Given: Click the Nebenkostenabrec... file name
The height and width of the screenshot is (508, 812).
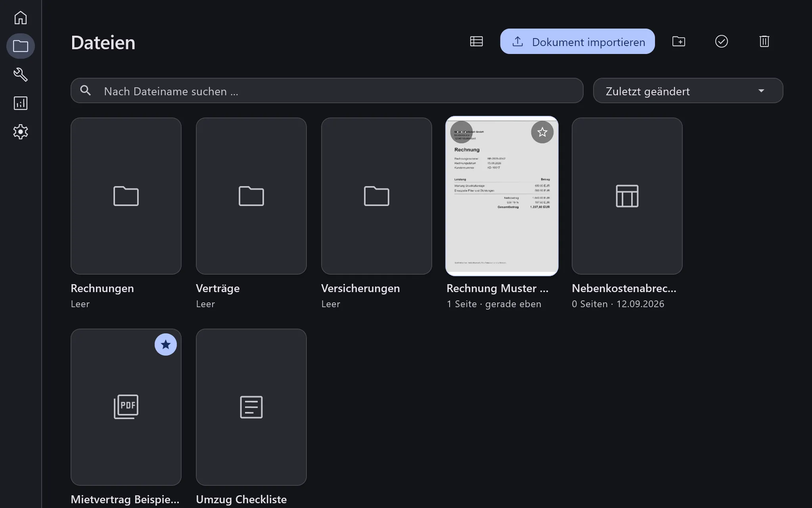Looking at the screenshot, I should (x=624, y=288).
